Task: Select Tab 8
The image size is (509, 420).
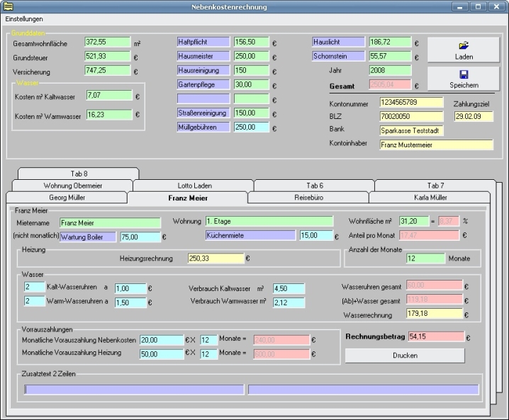Action: (x=79, y=174)
